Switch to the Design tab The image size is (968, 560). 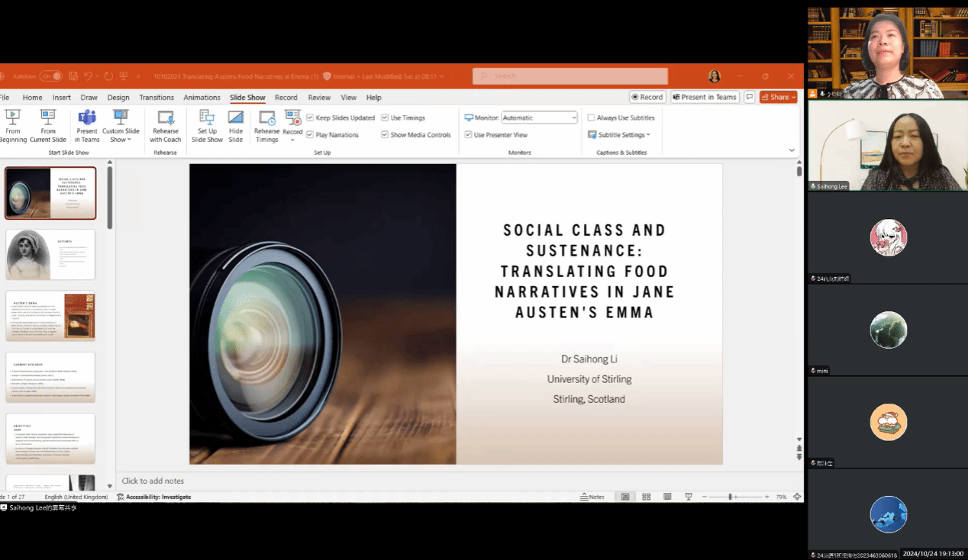(x=118, y=98)
